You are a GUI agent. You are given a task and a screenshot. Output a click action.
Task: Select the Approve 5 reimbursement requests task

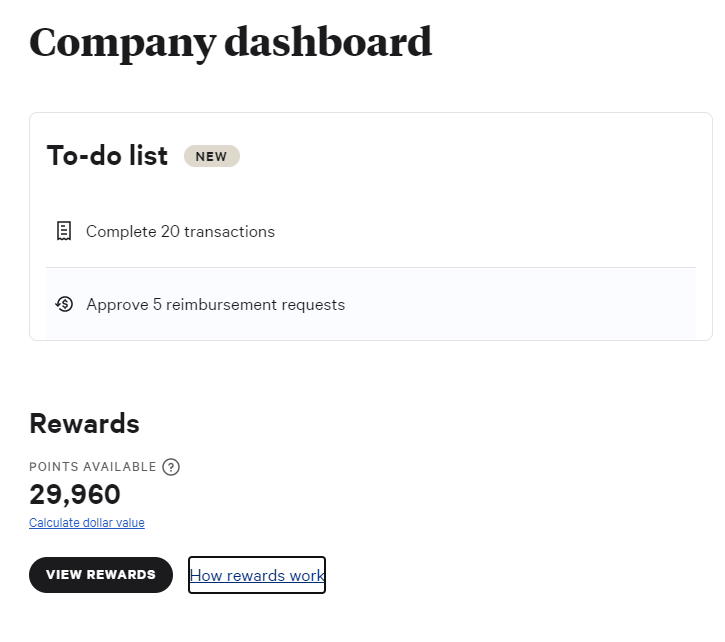pos(215,305)
